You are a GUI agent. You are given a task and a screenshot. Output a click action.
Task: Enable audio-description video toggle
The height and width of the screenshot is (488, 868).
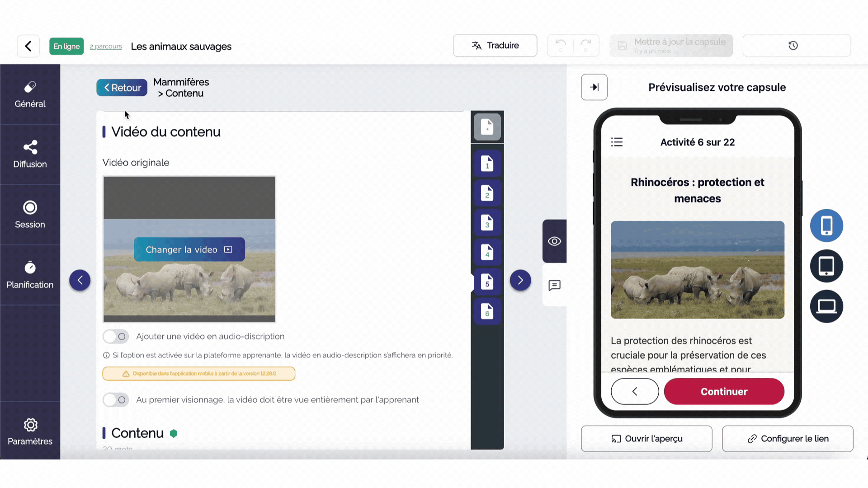tap(116, 337)
